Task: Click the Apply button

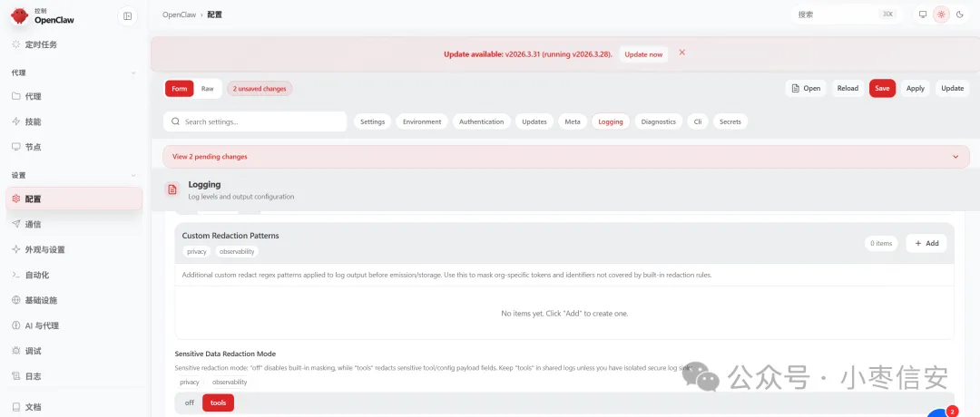Action: pyautogui.click(x=915, y=88)
